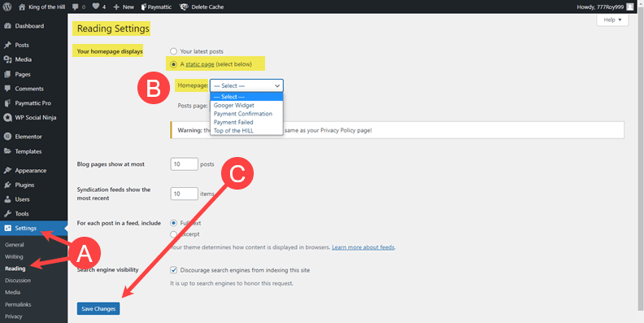Open the Homepage select dropdown
This screenshot has width=644, height=323.
pos(246,85)
